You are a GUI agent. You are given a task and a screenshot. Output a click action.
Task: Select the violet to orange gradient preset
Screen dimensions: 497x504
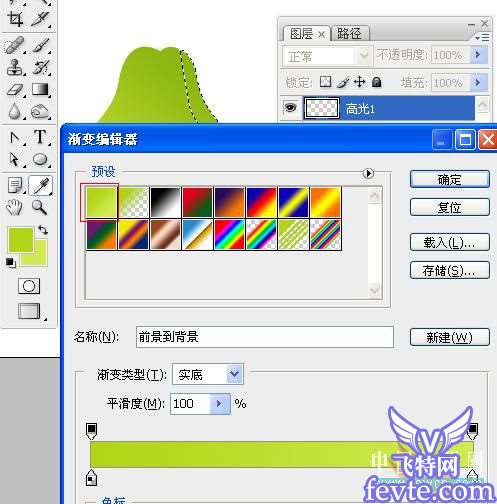230,202
